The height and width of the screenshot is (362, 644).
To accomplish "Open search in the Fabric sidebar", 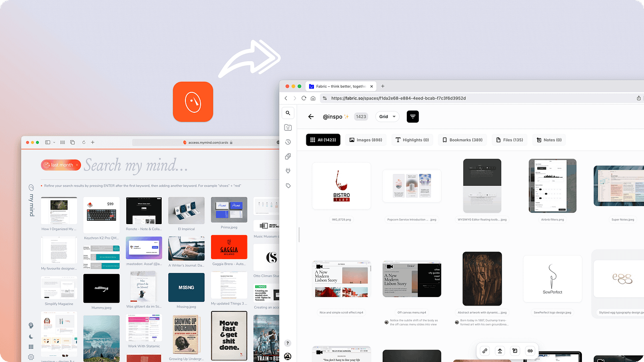I will click(x=288, y=113).
